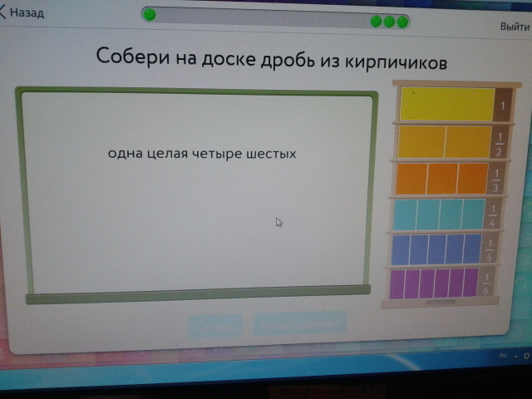Click the first green progress dot

tap(149, 15)
